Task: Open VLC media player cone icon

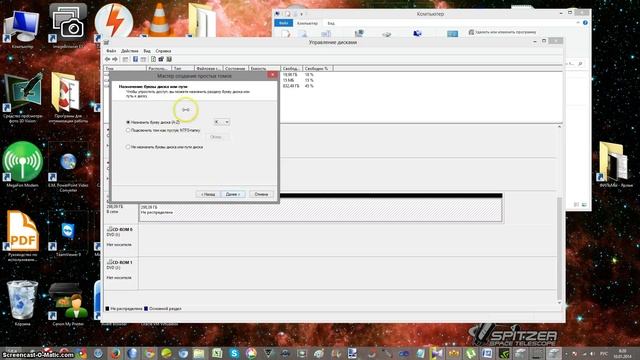Action: coord(160,20)
